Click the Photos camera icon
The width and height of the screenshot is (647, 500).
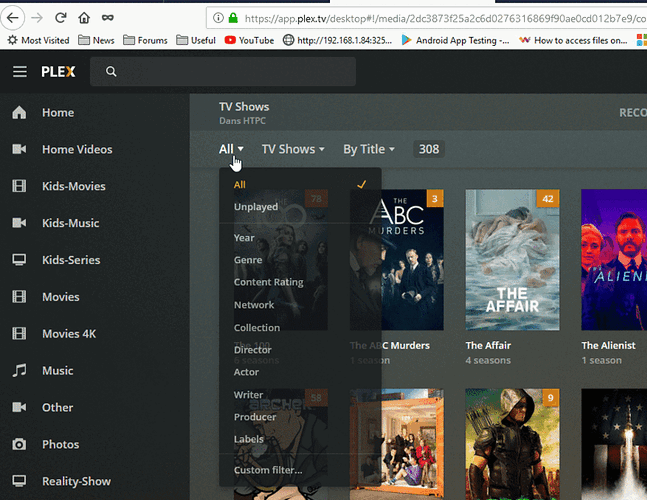point(19,444)
